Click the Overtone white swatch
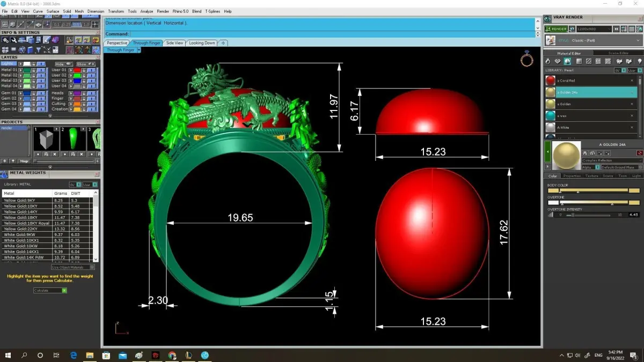644x362 pixels. tap(553, 203)
